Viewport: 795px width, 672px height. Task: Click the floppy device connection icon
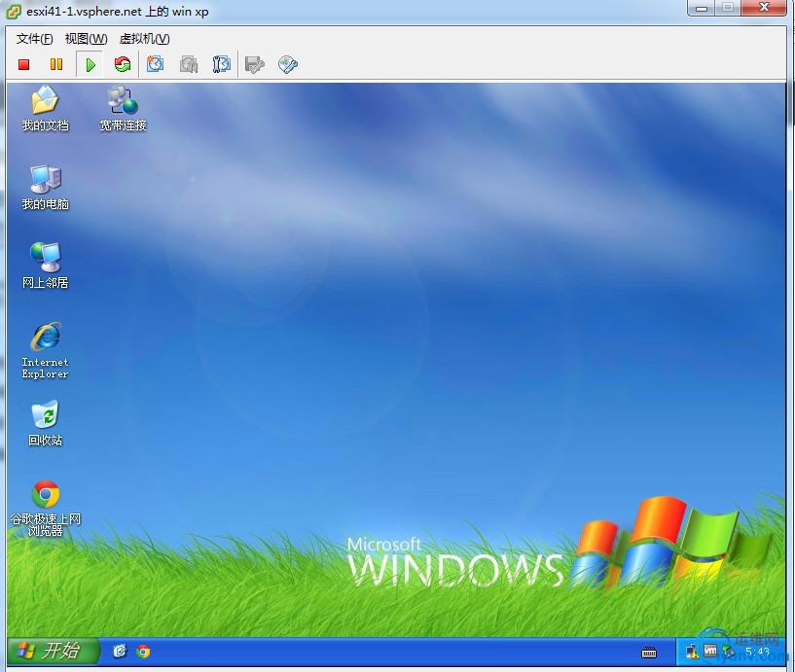pyautogui.click(x=255, y=64)
